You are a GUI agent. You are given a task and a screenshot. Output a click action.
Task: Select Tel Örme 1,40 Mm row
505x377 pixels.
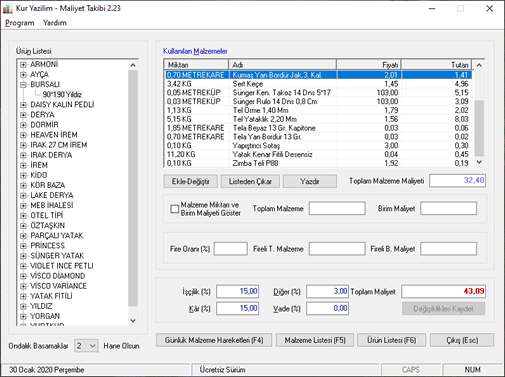click(x=318, y=110)
